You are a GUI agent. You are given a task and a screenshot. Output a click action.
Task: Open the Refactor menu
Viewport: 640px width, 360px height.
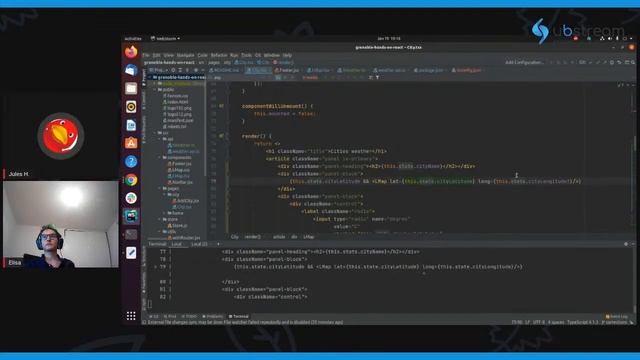tap(219, 55)
